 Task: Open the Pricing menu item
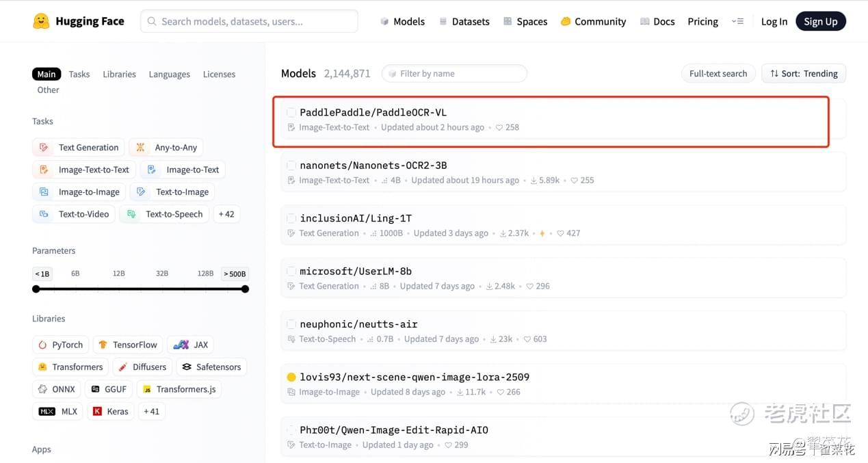702,21
